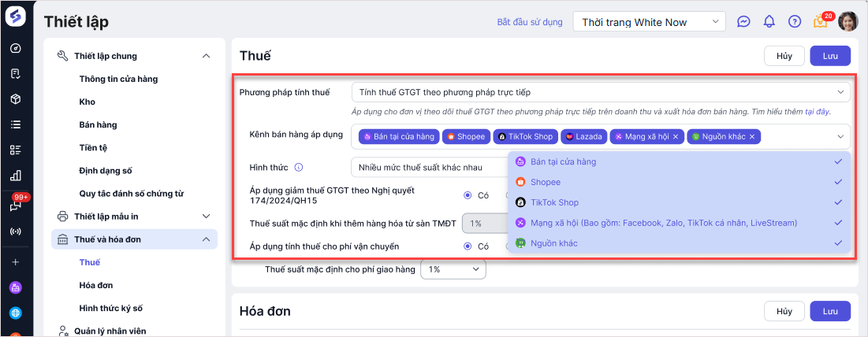Open the products box icon in left rail

point(16,99)
